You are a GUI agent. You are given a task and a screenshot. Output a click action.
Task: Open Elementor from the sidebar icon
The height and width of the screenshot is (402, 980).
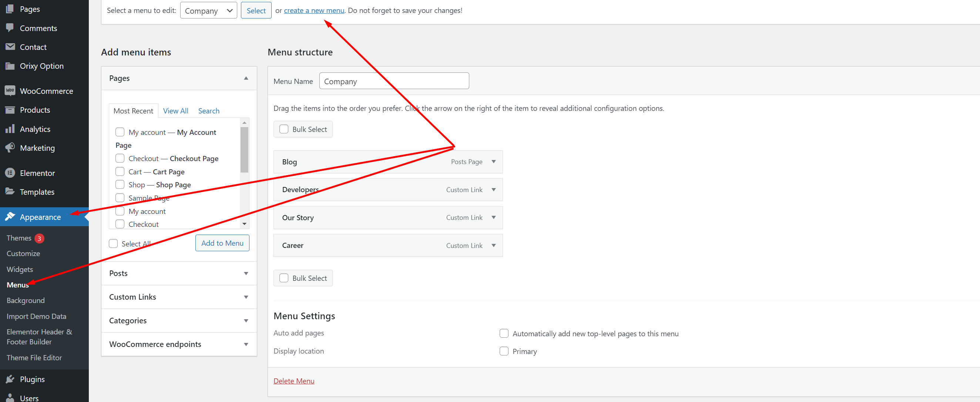(x=10, y=173)
